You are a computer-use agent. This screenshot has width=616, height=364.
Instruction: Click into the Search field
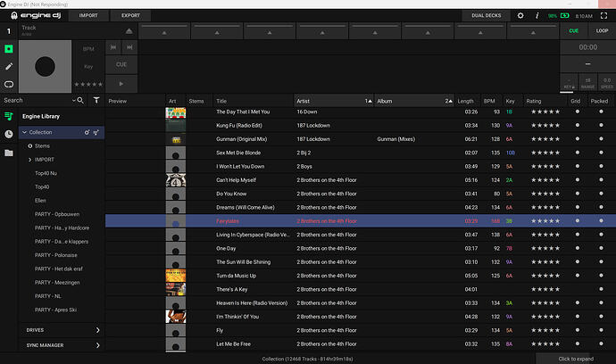click(36, 101)
